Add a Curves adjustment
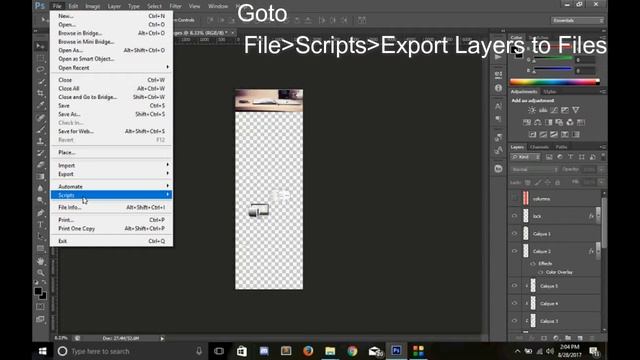 point(554,110)
